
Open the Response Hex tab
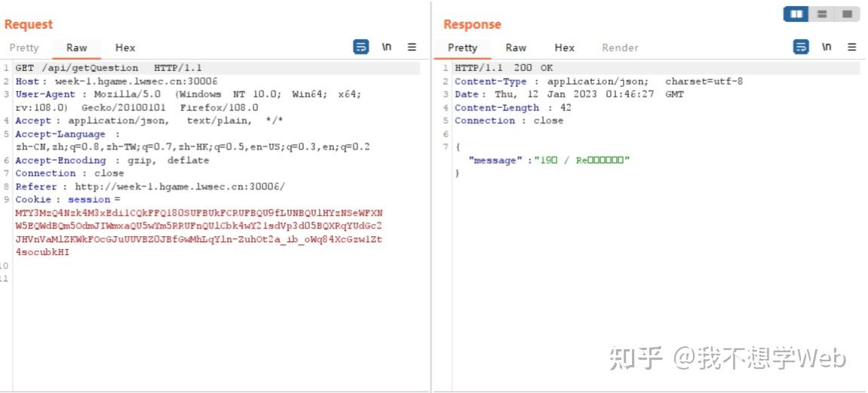pyautogui.click(x=564, y=48)
